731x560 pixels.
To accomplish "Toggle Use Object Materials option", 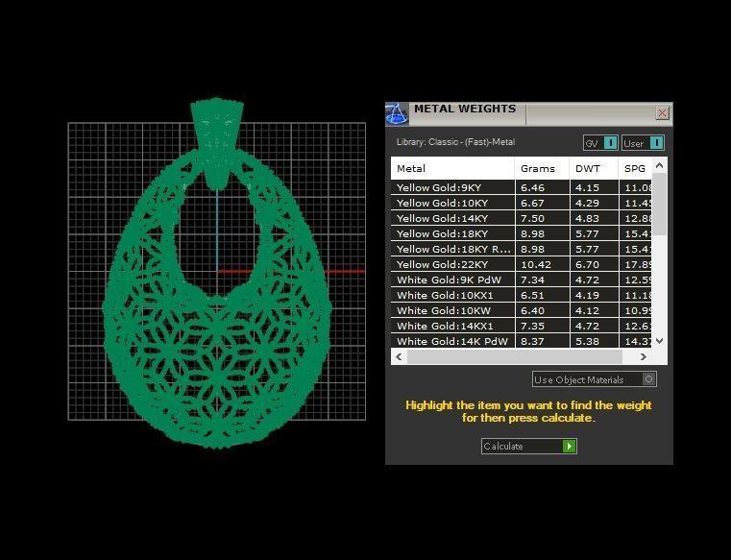I will tap(595, 379).
